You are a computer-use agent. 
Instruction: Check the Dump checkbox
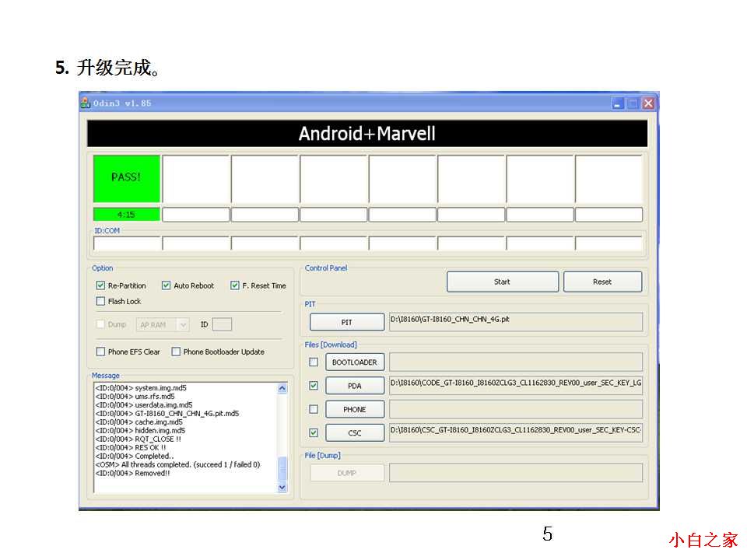[100, 324]
